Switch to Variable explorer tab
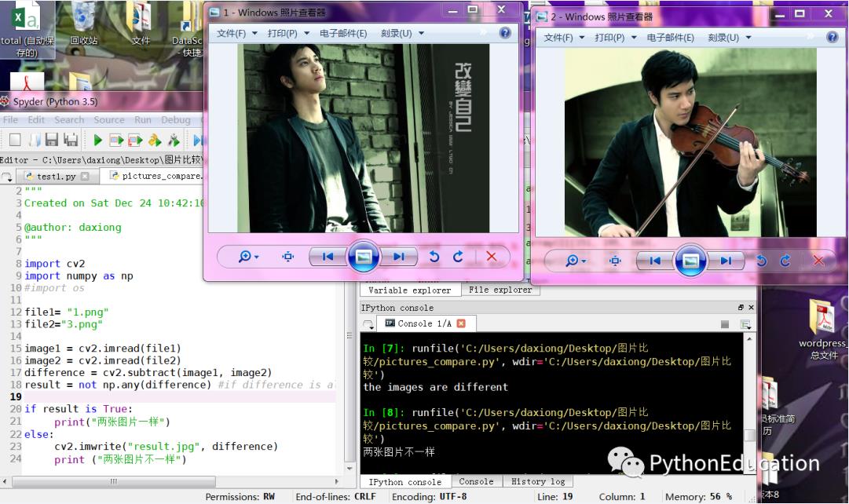The image size is (849, 504). 409,290
